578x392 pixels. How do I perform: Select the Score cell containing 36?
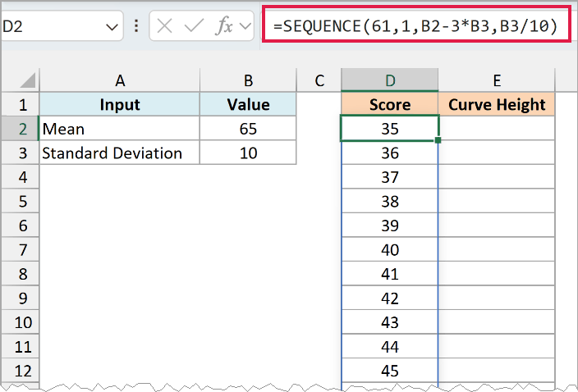pos(390,153)
